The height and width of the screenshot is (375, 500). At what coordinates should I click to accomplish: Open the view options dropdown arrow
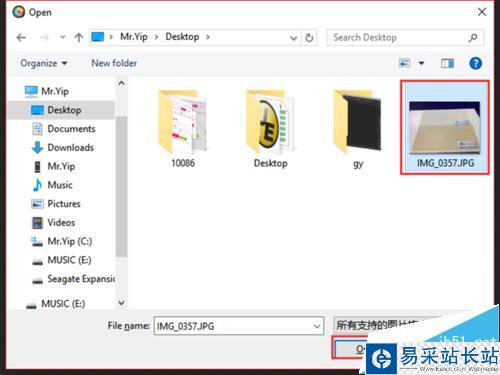[x=421, y=63]
